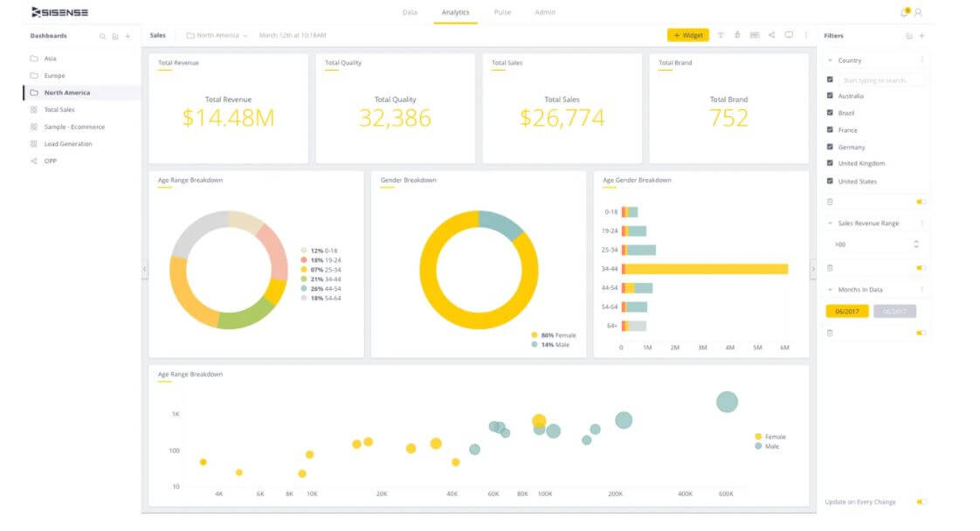Image resolution: width=980 pixels, height=531 pixels.
Task: Open the TV presentation view icon
Action: pyautogui.click(x=789, y=35)
